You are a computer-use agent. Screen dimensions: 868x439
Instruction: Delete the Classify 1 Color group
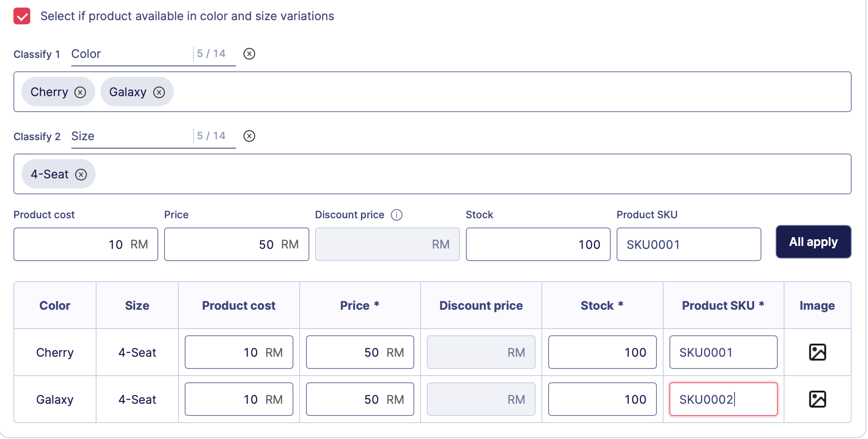(249, 54)
